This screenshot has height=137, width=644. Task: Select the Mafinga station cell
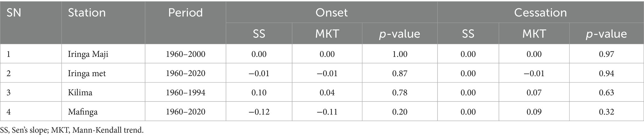[x=83, y=112]
